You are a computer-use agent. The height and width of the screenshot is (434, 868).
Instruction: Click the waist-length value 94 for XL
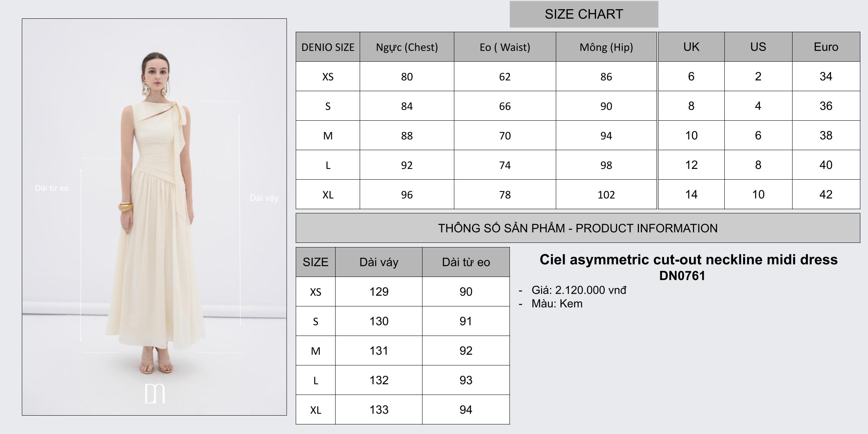(x=466, y=409)
